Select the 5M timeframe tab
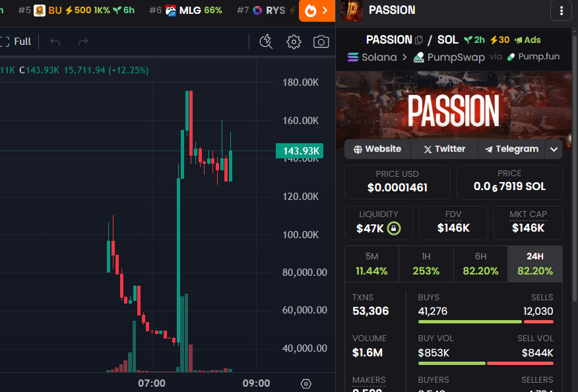The width and height of the screenshot is (578, 392). click(371, 264)
